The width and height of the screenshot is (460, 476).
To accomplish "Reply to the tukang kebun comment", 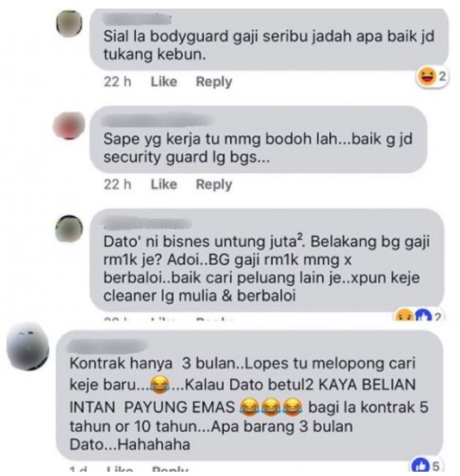I will tap(214, 82).
